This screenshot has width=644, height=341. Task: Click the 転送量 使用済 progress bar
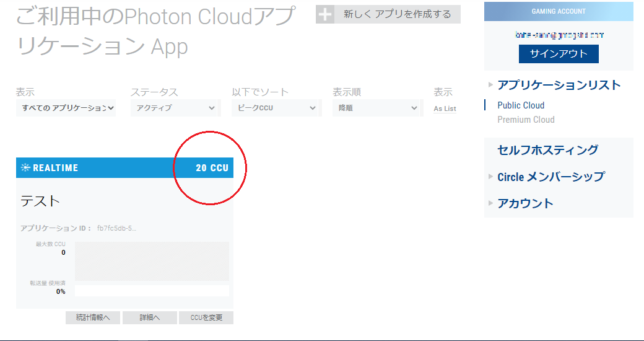pos(152,290)
